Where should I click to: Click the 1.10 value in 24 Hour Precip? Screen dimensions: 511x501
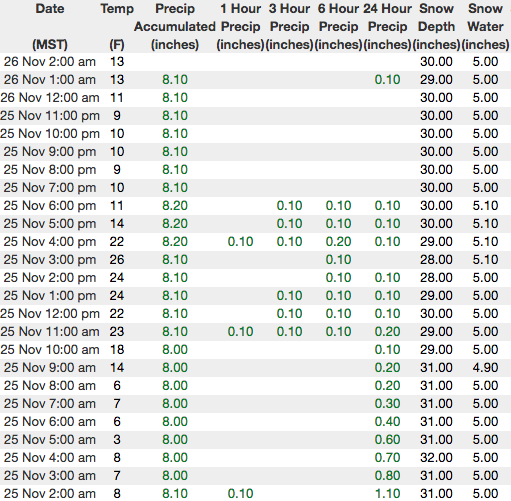click(387, 494)
